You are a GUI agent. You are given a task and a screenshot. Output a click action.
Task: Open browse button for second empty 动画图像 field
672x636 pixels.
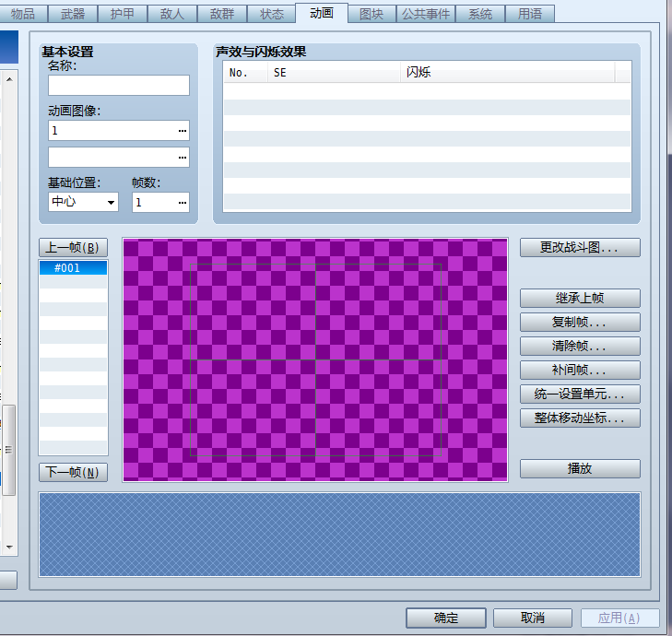183,158
